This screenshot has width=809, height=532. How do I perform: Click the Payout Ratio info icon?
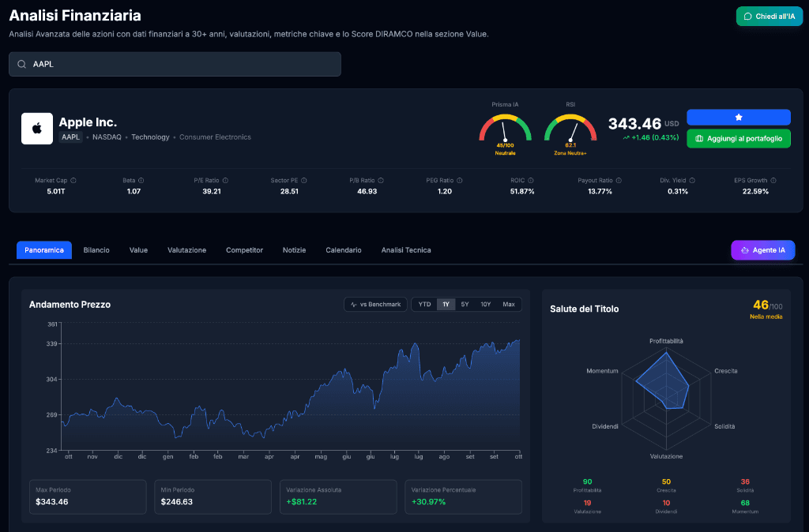pyautogui.click(x=619, y=181)
